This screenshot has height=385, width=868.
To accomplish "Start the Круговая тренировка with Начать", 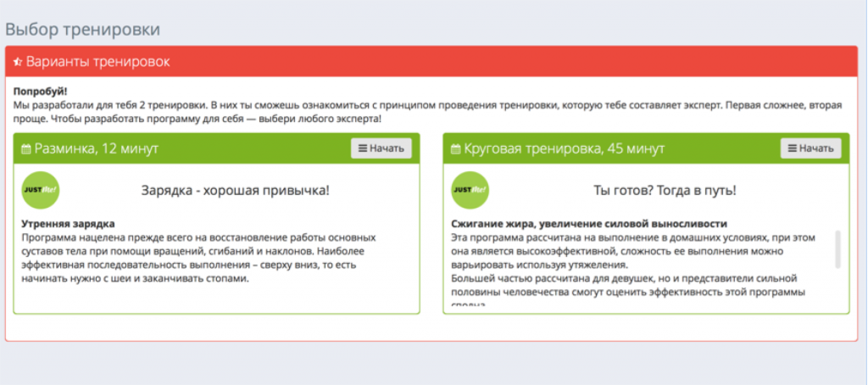I will pyautogui.click(x=810, y=148).
